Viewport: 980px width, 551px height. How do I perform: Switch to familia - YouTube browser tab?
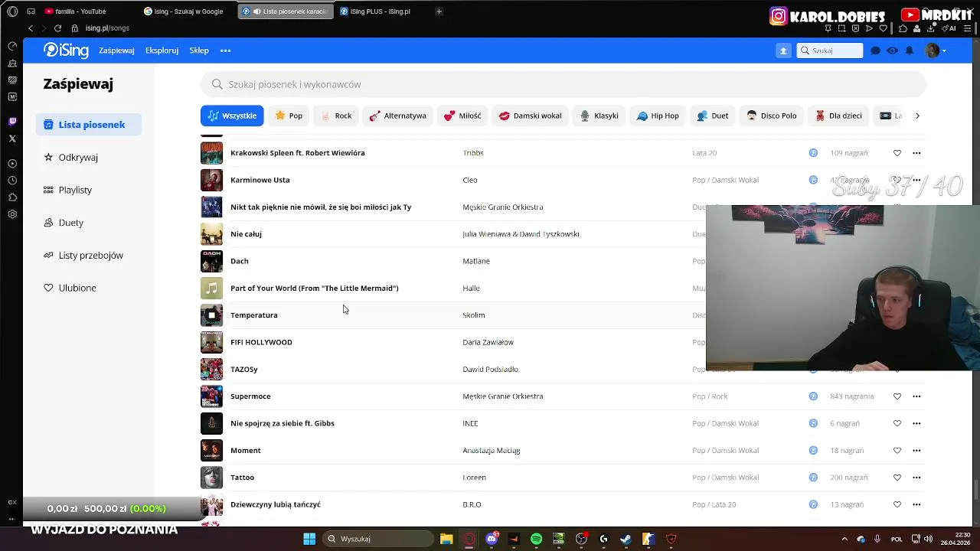pyautogui.click(x=84, y=11)
